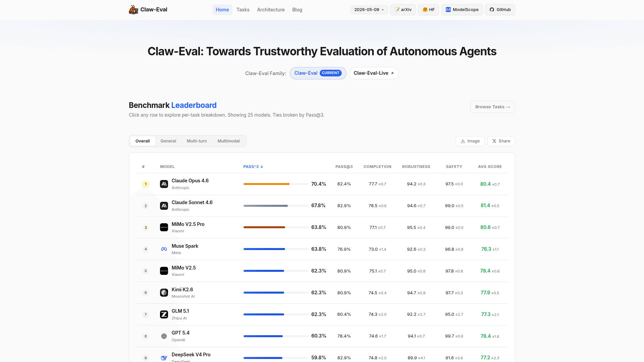Go to the Home nav item
644x362 pixels.
(222, 10)
